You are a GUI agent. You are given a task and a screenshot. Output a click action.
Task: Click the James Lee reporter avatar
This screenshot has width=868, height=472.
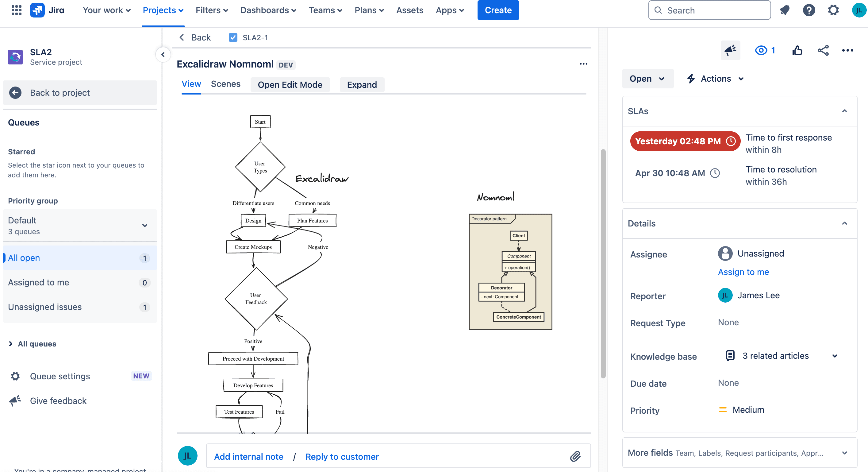point(725,295)
